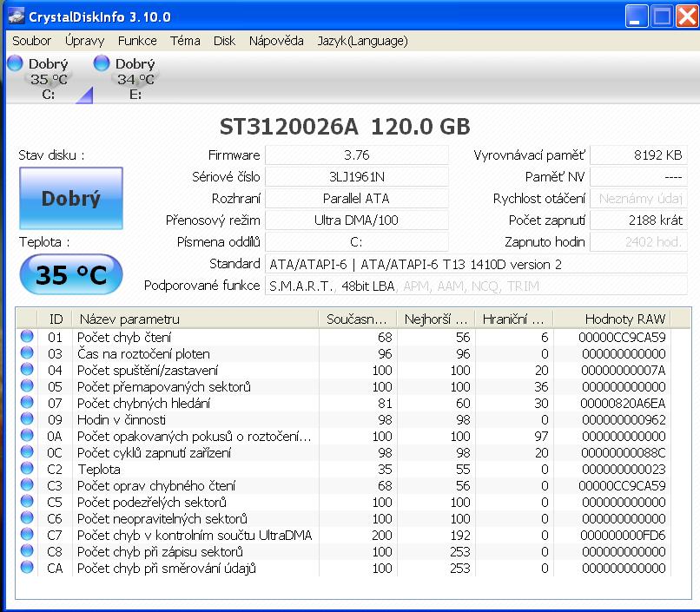
Task: Select 'Počet chyb při směrování údajů' text
Action: click(167, 569)
